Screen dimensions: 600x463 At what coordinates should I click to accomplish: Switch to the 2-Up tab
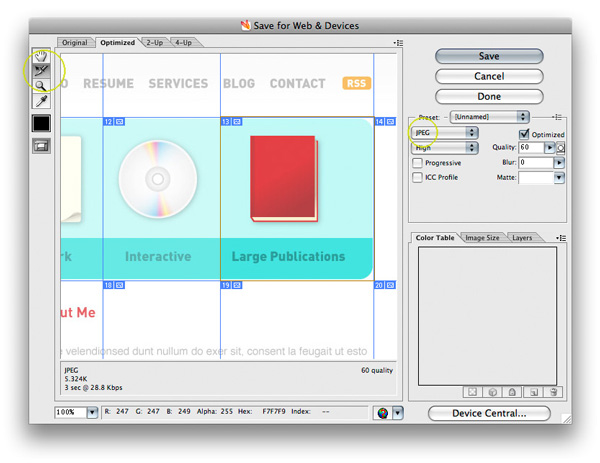155,43
